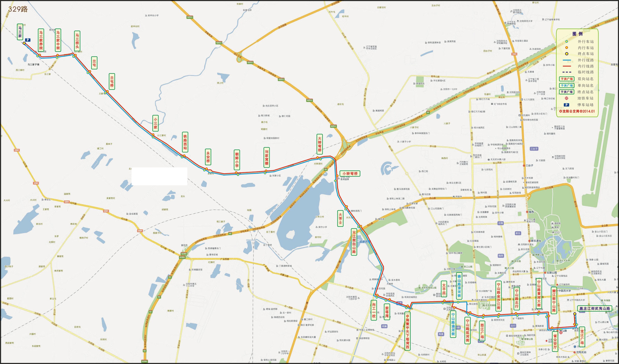619x364 pixels.
Task: Click the red star marker at 辽宁省政府
Action: click(x=558, y=285)
